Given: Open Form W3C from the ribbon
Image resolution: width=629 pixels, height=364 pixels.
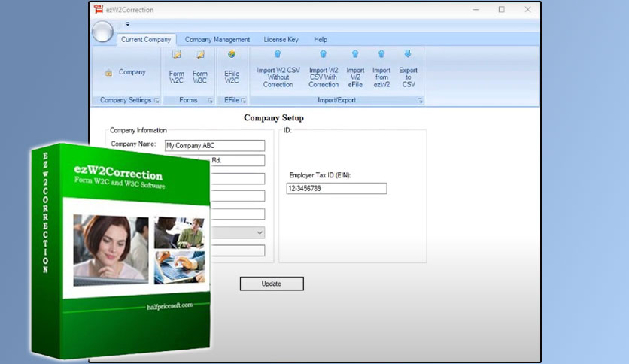Looking at the screenshot, I should 200,67.
